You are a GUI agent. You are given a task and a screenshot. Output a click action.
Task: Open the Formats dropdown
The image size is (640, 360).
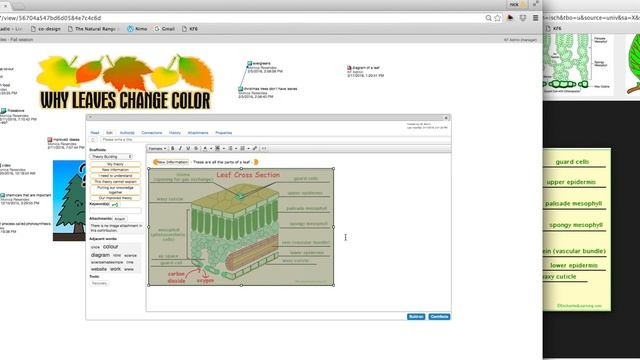(158, 149)
